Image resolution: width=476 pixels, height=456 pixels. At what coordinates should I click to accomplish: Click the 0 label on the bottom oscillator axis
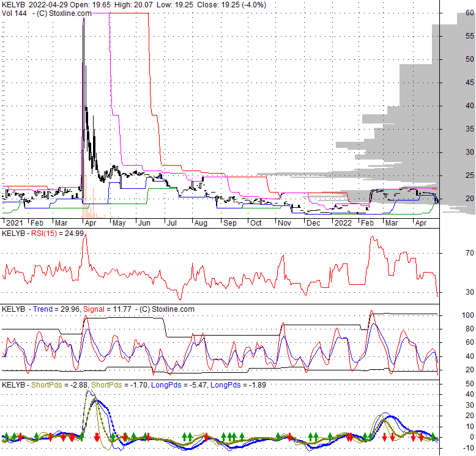pos(472,437)
